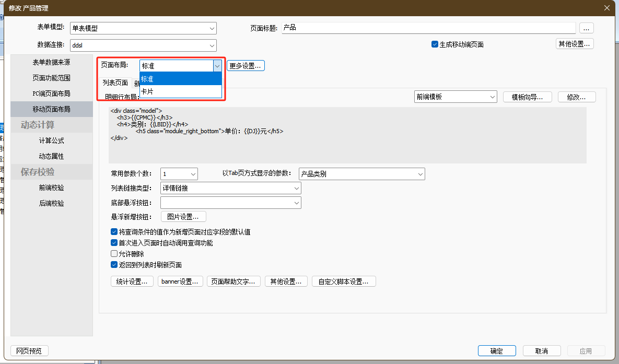Click the ellipsis button next to 页面标题
Viewport: 619px width, 364px height.
pyautogui.click(x=586, y=28)
